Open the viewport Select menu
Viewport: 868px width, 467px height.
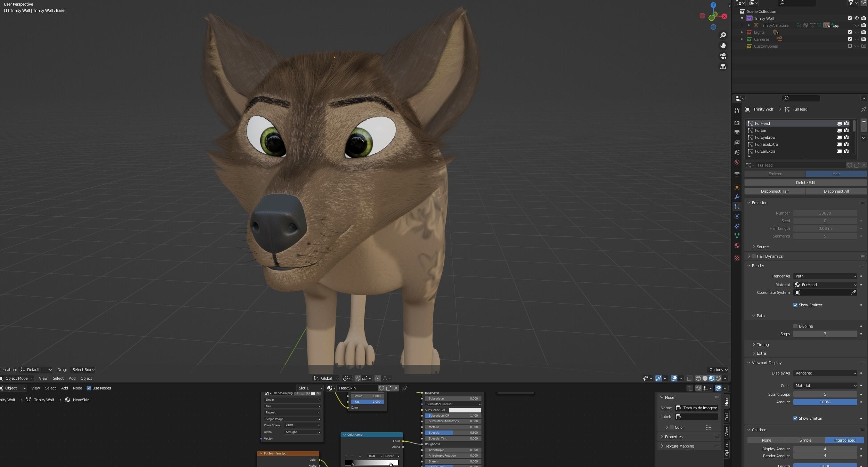pyautogui.click(x=58, y=378)
